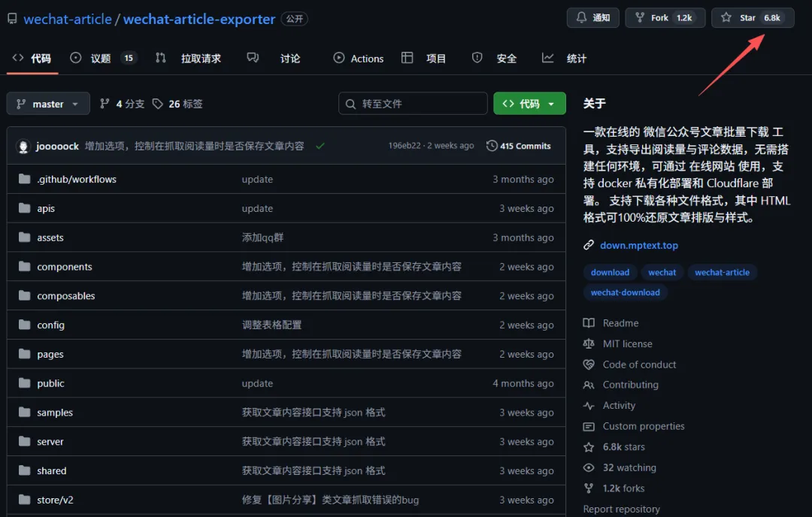Viewport: 812px width, 517px height.
Task: Open the wechat-article owner link
Action: [68, 19]
